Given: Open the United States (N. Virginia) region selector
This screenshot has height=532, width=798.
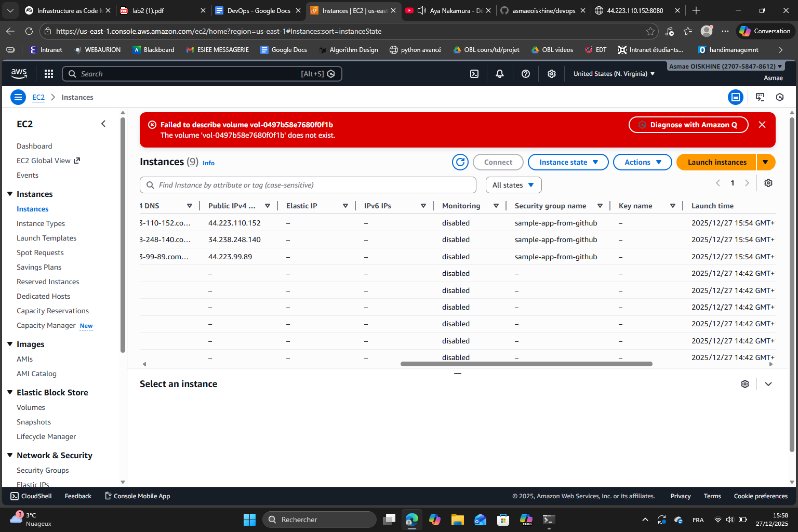Looking at the screenshot, I should [x=614, y=73].
